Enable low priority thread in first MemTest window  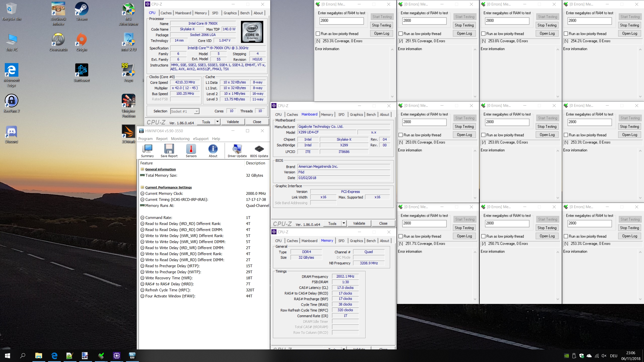(x=318, y=34)
